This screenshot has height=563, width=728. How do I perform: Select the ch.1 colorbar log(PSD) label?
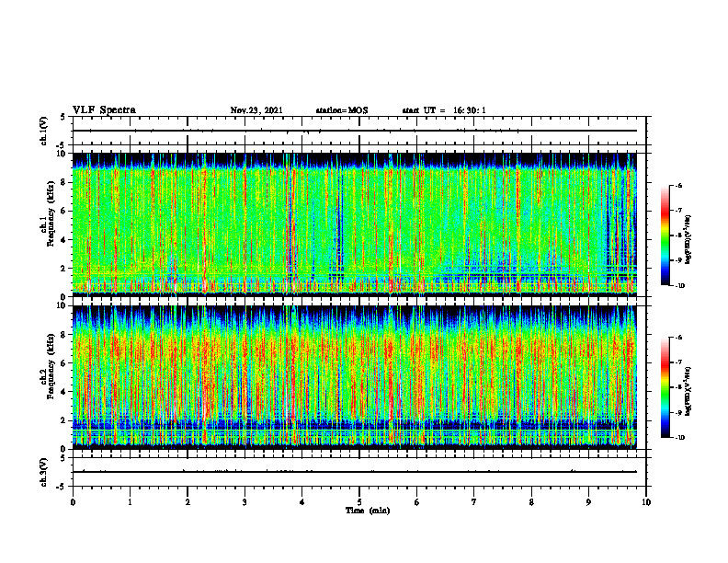pyautogui.click(x=688, y=240)
